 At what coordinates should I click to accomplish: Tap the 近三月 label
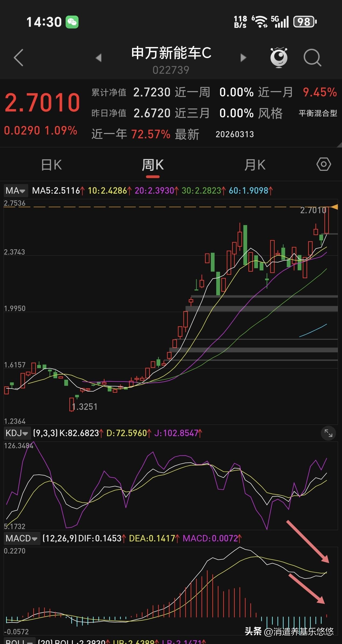[193, 113]
